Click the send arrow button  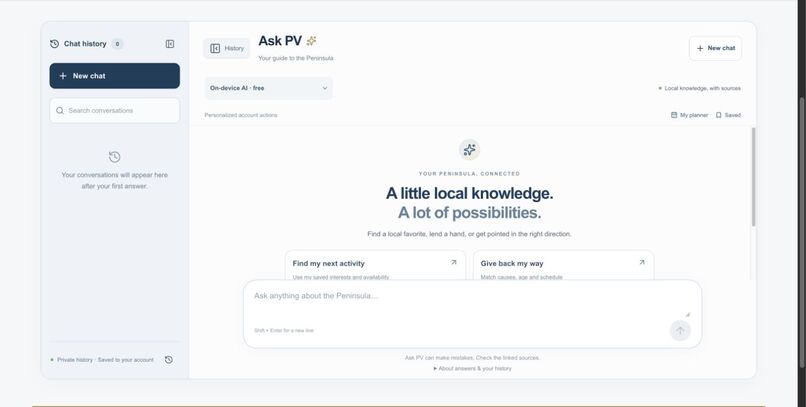click(680, 330)
